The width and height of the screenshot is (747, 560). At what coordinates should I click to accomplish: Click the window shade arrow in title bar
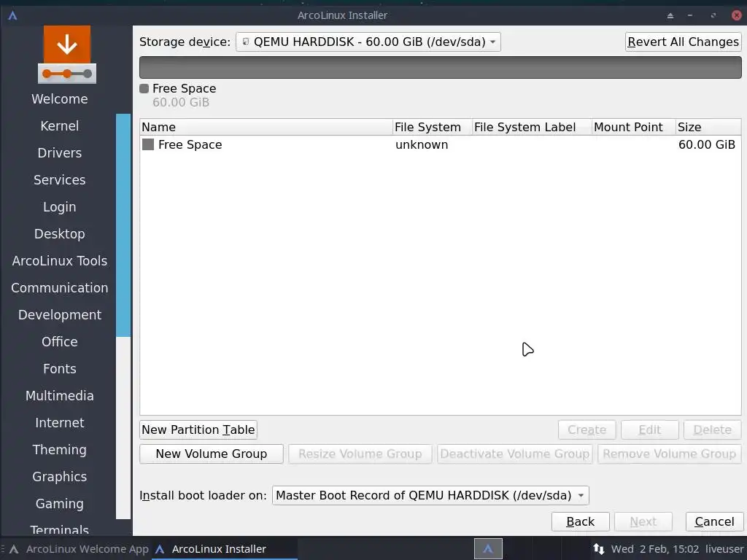point(670,16)
